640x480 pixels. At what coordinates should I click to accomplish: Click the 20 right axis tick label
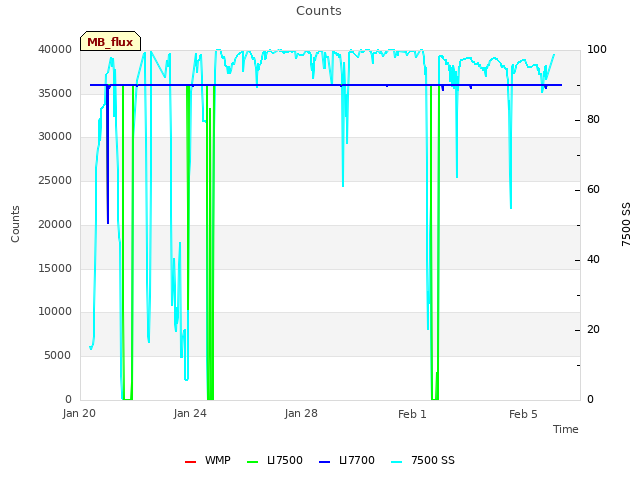593,330
